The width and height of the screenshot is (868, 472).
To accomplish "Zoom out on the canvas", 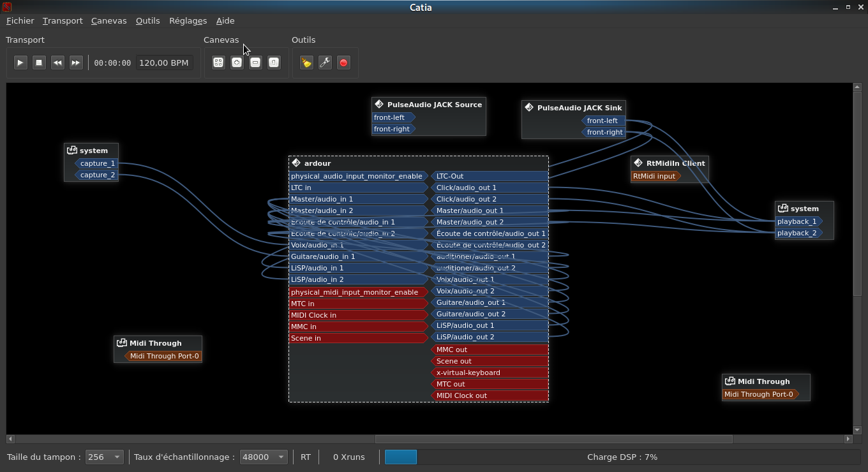I will click(255, 63).
